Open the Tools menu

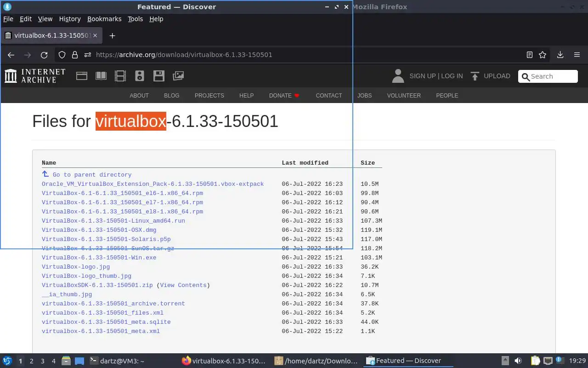tap(136, 19)
